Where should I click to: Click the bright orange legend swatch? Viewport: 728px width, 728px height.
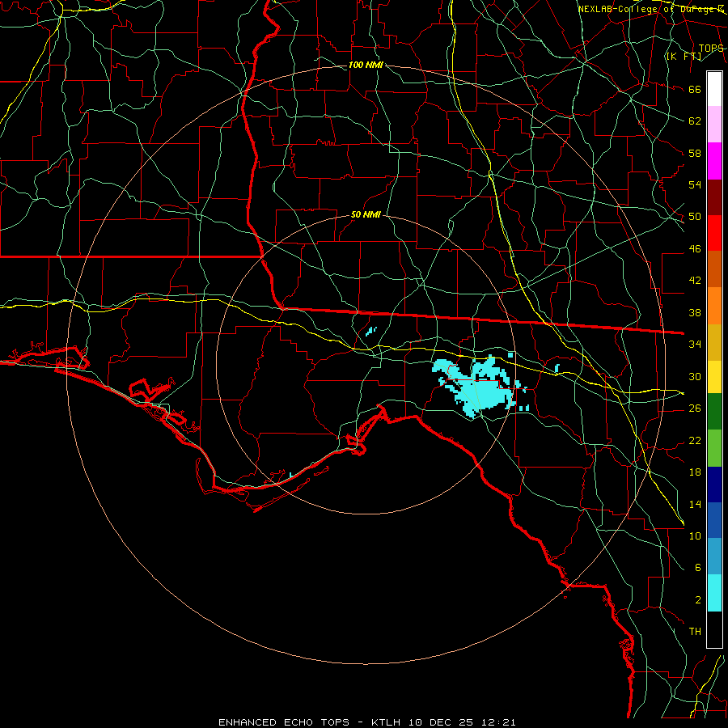pos(714,306)
